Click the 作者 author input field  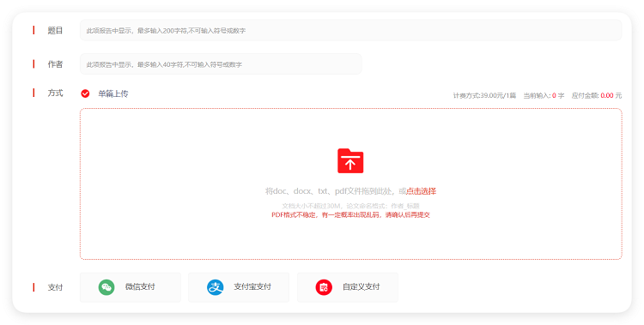pos(221,64)
